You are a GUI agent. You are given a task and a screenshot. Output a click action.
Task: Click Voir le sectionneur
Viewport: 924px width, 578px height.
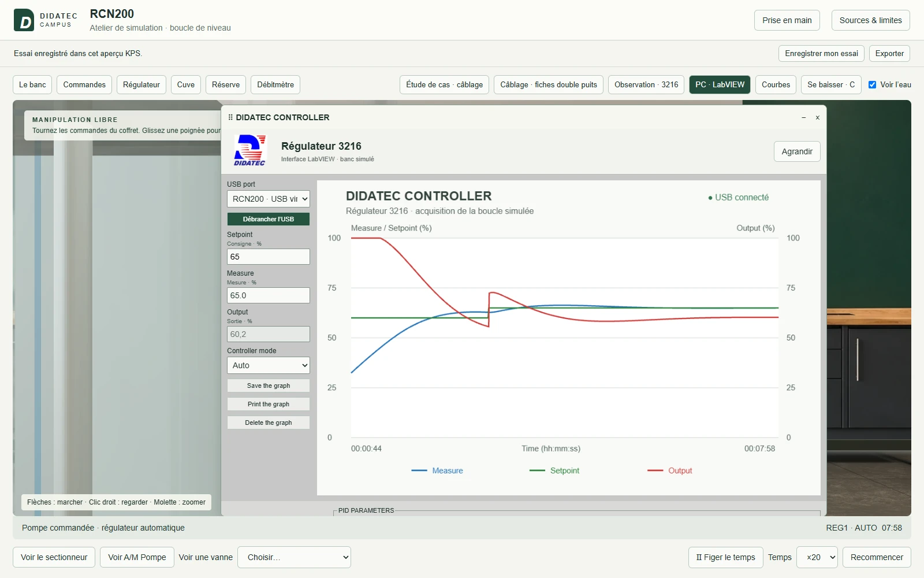[54, 557]
